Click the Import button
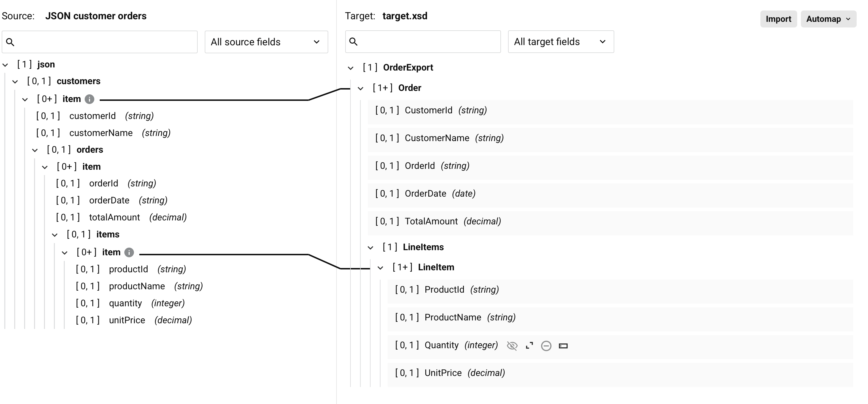This screenshot has width=868, height=404. pos(779,19)
